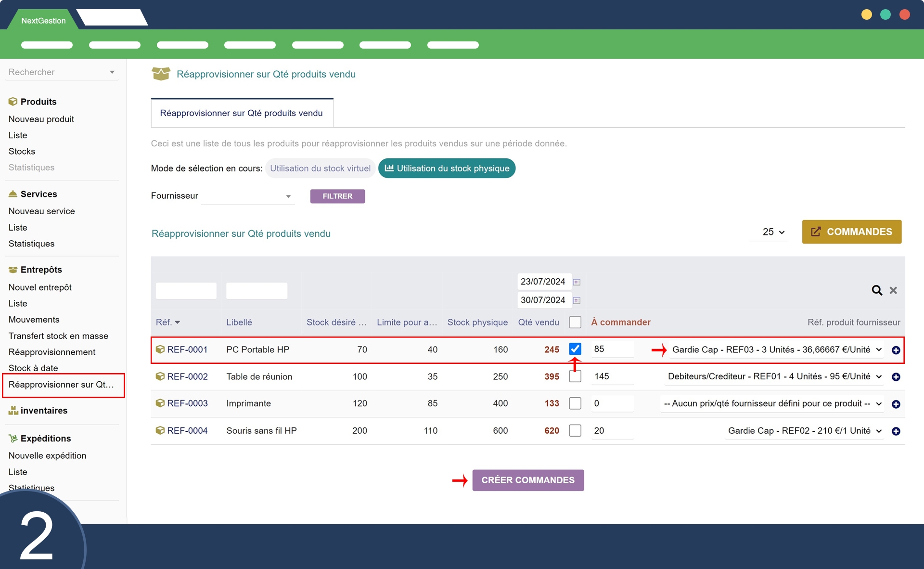
Task: Click plus icon on REF-0003 row
Action: point(896,404)
